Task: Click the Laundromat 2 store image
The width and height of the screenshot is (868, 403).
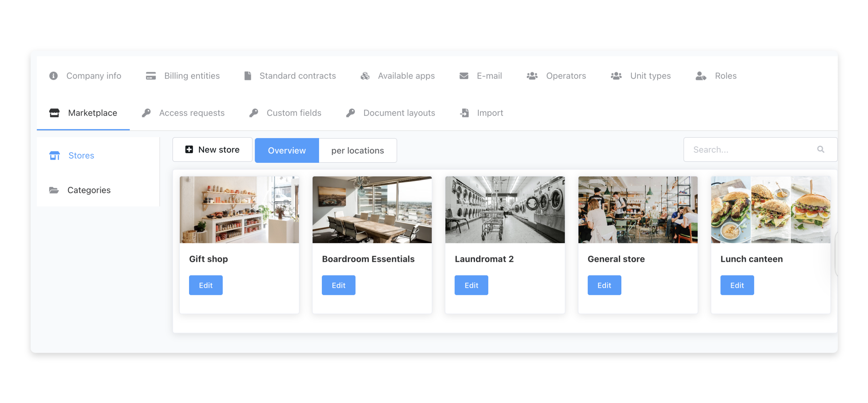Action: click(504, 210)
